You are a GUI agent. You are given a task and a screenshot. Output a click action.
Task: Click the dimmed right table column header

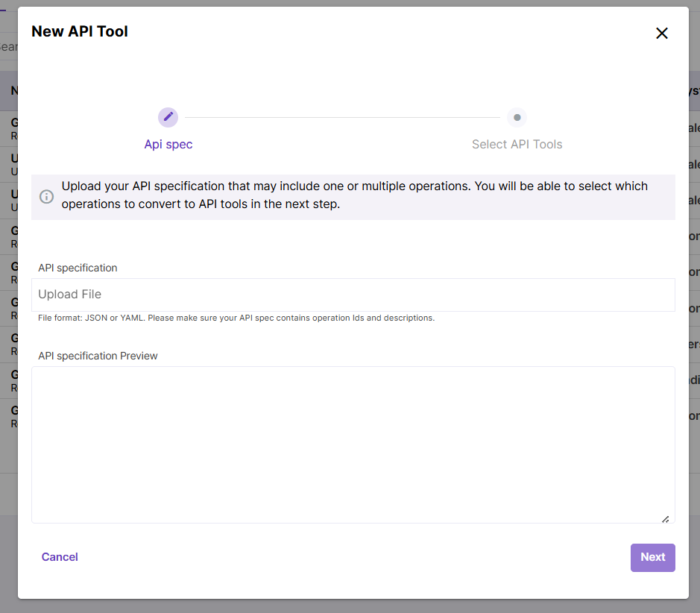[693, 91]
